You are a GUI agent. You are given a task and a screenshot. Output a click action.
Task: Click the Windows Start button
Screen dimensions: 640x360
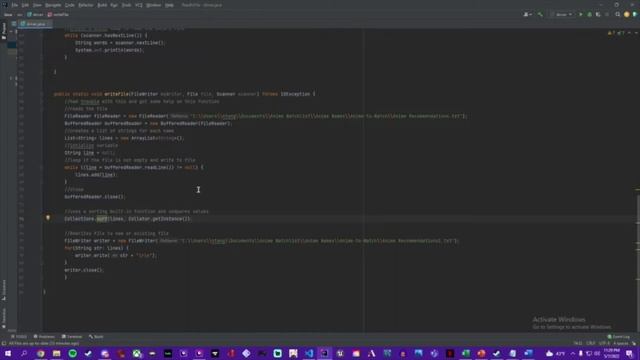(8, 353)
